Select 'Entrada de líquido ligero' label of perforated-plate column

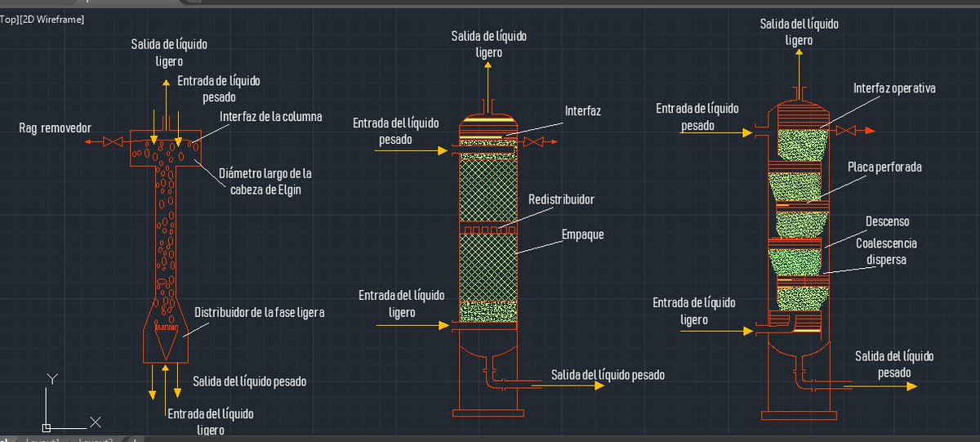694,310
